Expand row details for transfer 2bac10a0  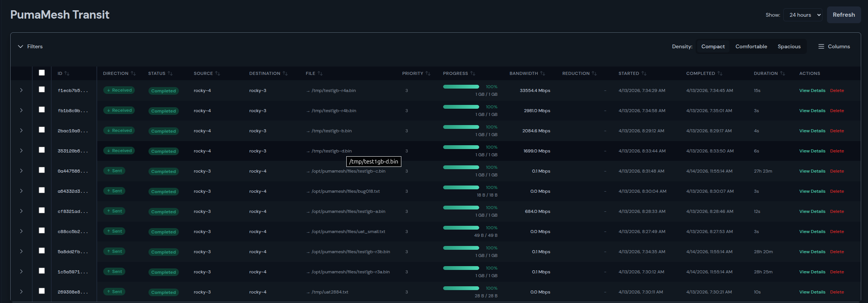point(21,130)
